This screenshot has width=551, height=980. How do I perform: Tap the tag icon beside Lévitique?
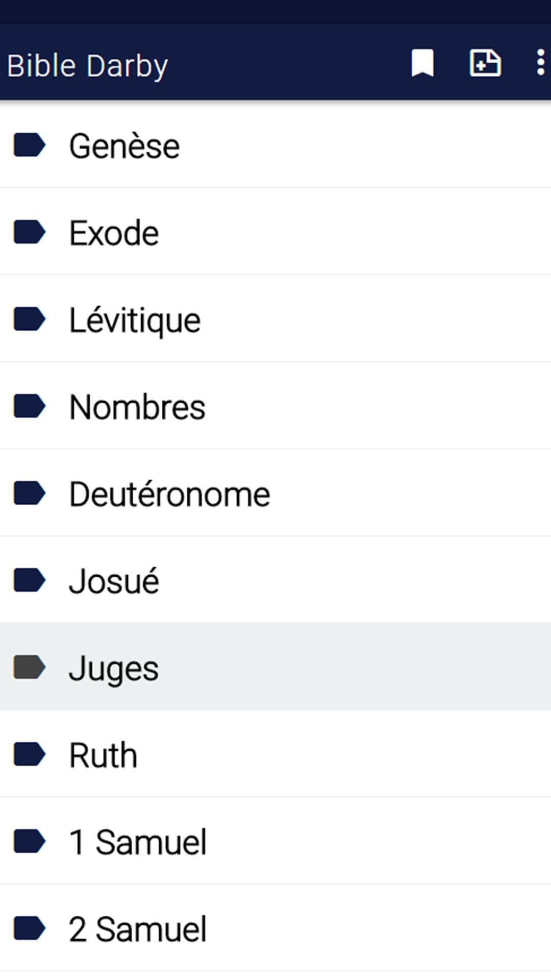click(x=30, y=320)
